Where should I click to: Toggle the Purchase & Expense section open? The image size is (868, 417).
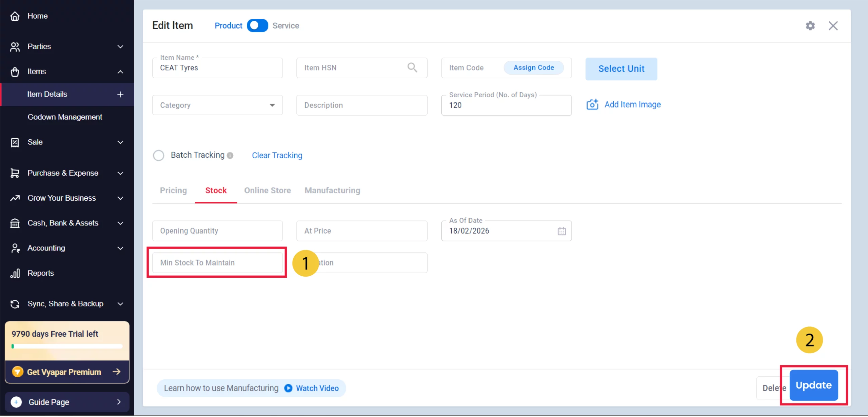click(x=120, y=173)
